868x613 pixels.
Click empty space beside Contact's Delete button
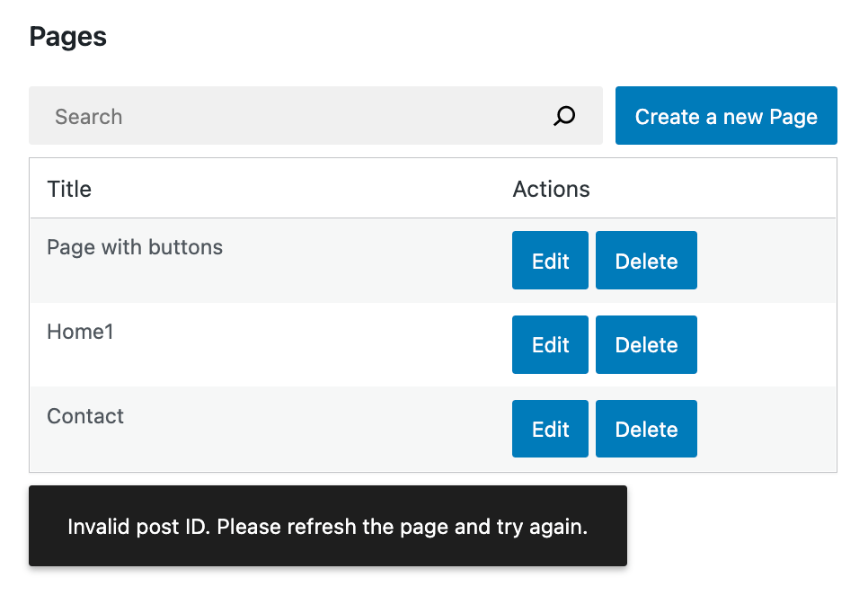[x=766, y=429]
